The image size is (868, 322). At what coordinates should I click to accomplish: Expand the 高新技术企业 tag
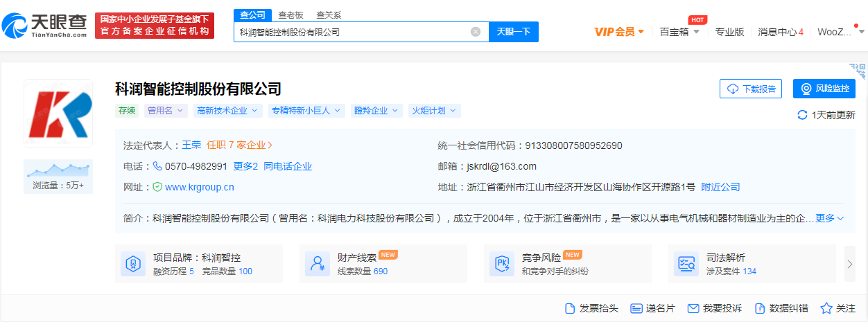[227, 111]
